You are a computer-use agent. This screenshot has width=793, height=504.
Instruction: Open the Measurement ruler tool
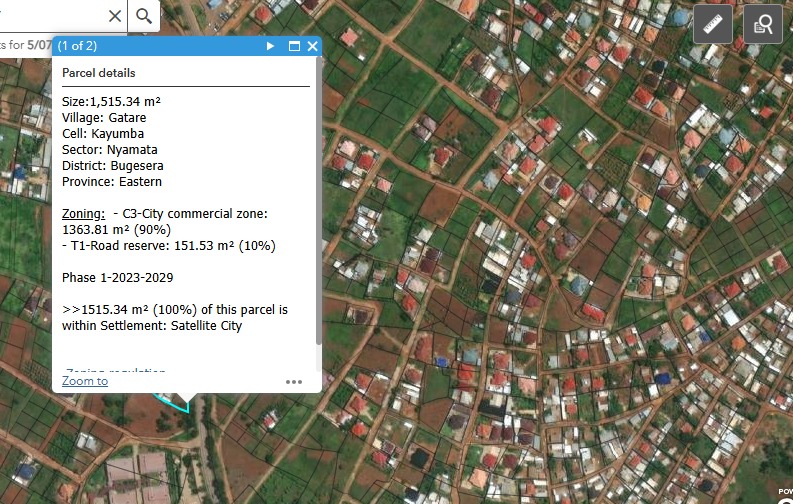(x=712, y=25)
